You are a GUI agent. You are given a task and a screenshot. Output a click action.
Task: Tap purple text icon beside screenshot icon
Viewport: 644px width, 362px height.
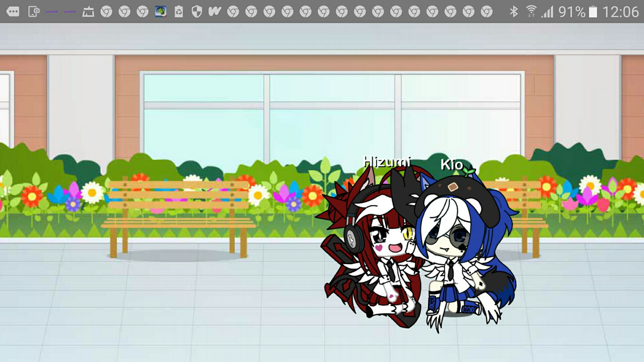(x=52, y=12)
